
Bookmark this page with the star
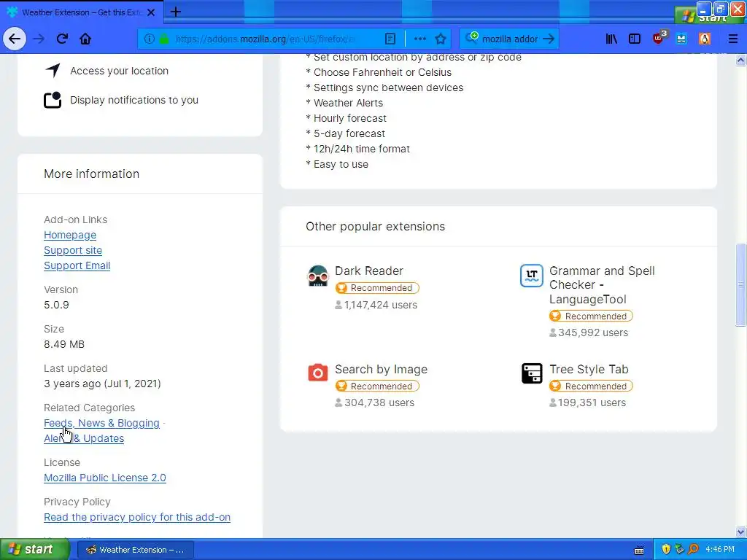click(x=441, y=39)
